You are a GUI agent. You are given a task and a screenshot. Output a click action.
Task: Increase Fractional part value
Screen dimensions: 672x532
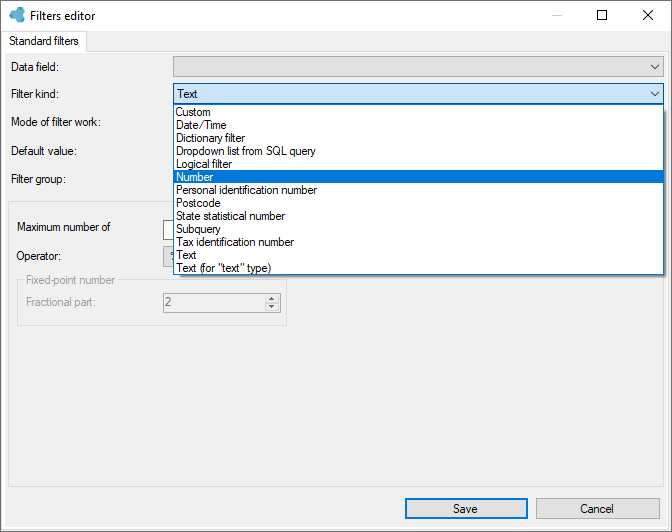[272, 298]
